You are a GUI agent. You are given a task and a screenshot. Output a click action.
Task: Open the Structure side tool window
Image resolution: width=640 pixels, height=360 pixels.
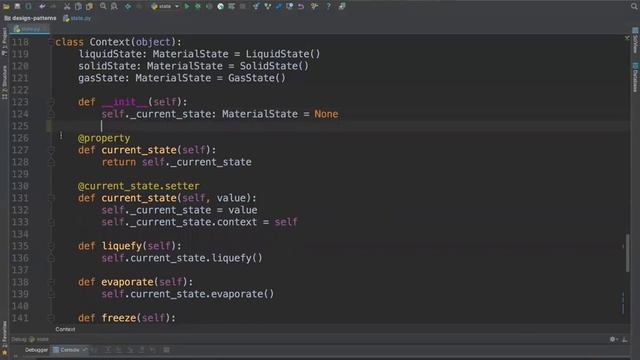4,82
